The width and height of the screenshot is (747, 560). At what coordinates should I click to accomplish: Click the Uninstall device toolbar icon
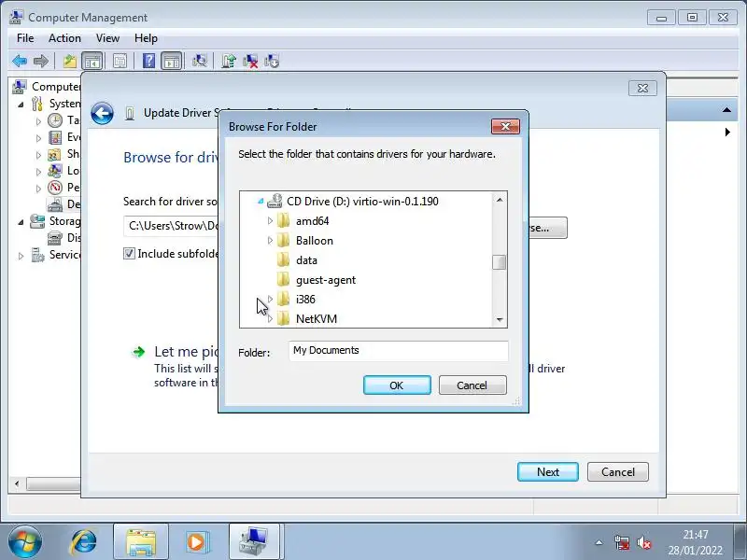coord(250,61)
